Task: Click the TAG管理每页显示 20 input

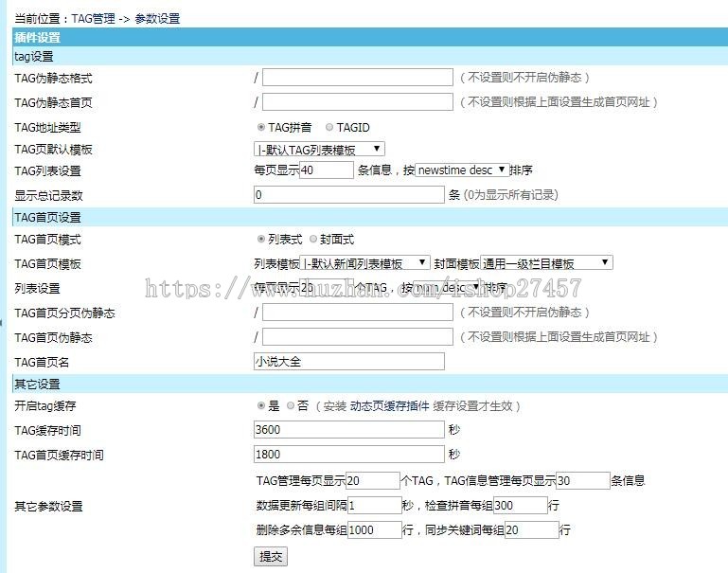Action: (373, 480)
